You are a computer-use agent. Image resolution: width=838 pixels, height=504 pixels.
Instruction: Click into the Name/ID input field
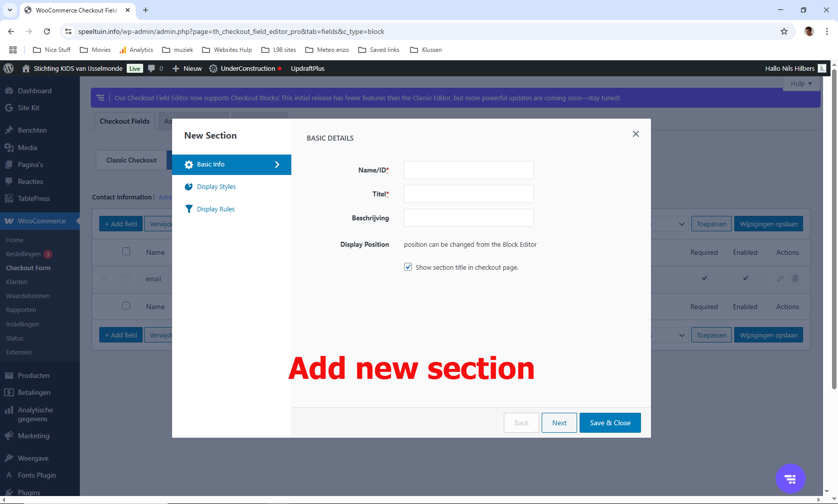pos(468,170)
